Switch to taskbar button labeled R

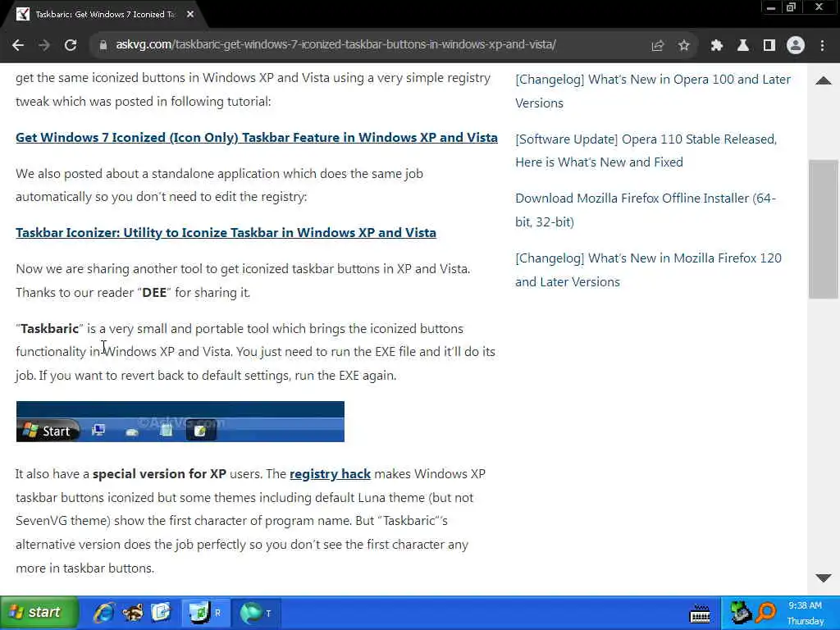pyautogui.click(x=206, y=613)
